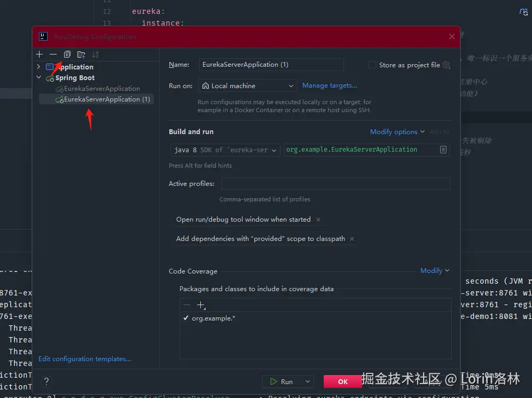Sort configurations alphabetically
532x398 pixels.
95,54
